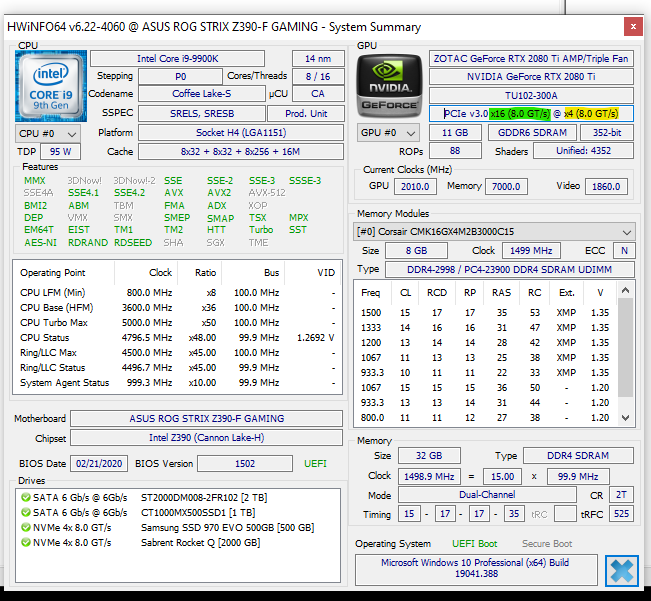Click the cache 8x32 + 8x32 field
Viewport: 651px width, 601px height.
coord(241,151)
